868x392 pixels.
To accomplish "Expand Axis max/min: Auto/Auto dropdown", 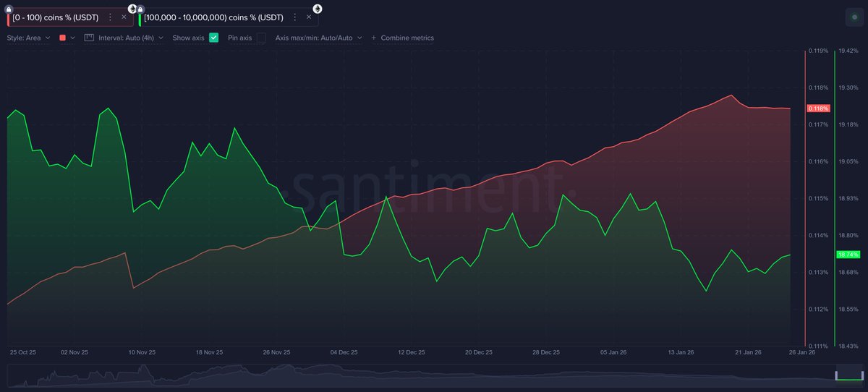I will pos(317,37).
